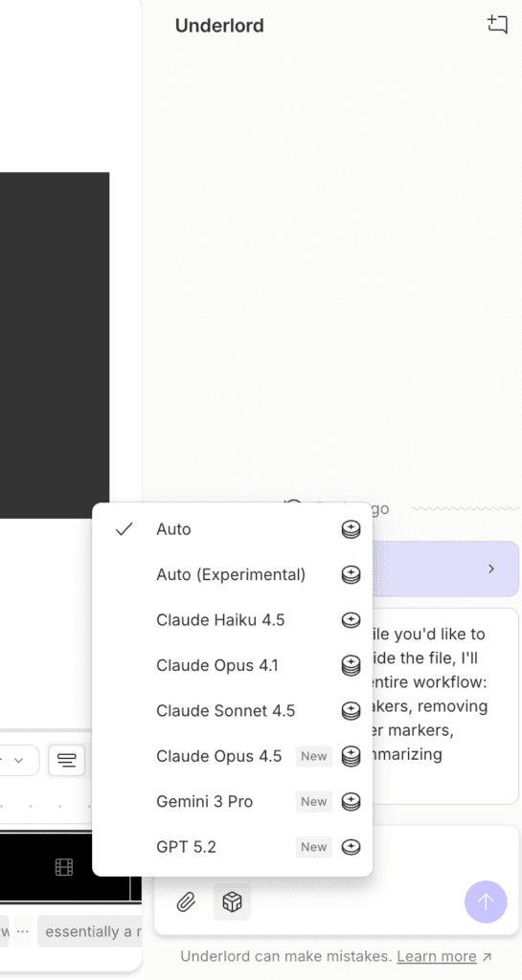Screen dimensions: 522x980
Task: Click the checkmark next to Auto
Action: click(x=125, y=529)
